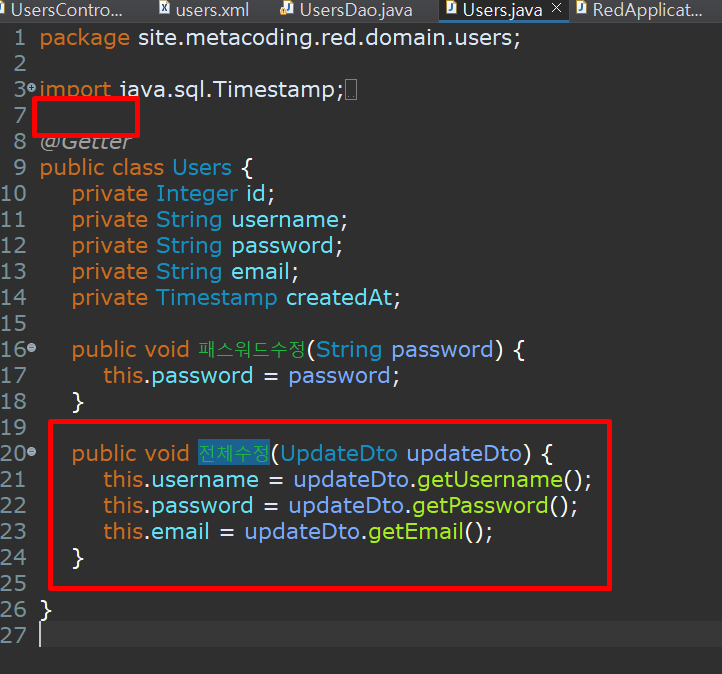The width and height of the screenshot is (722, 674).
Task: Click java.sql.Timestamp import text
Action: point(232,89)
